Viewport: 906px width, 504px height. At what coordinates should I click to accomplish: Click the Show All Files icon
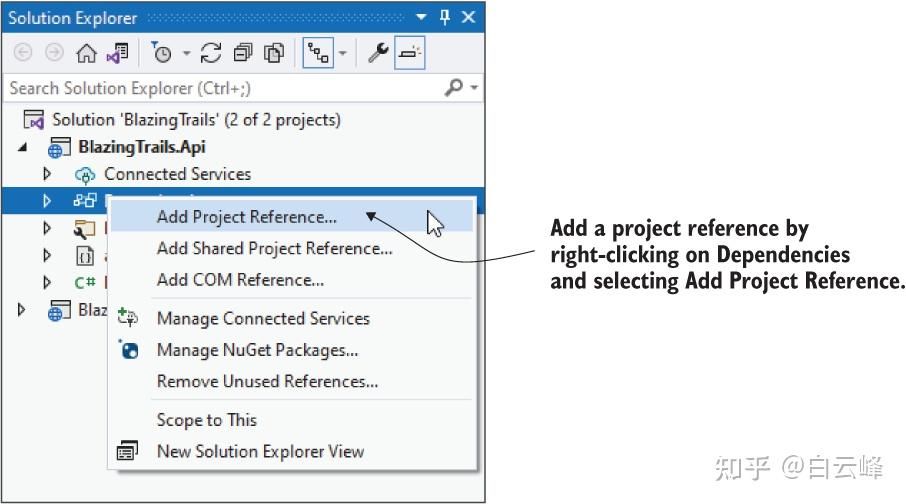[x=274, y=53]
